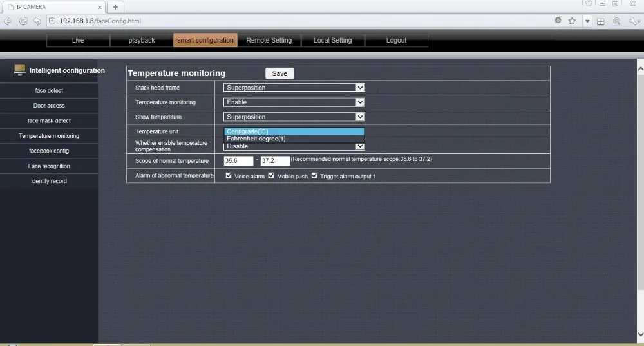Screen dimensions: 644x346
Task: Choose Fahrenheit degree option in unit list
Action: tap(294, 139)
